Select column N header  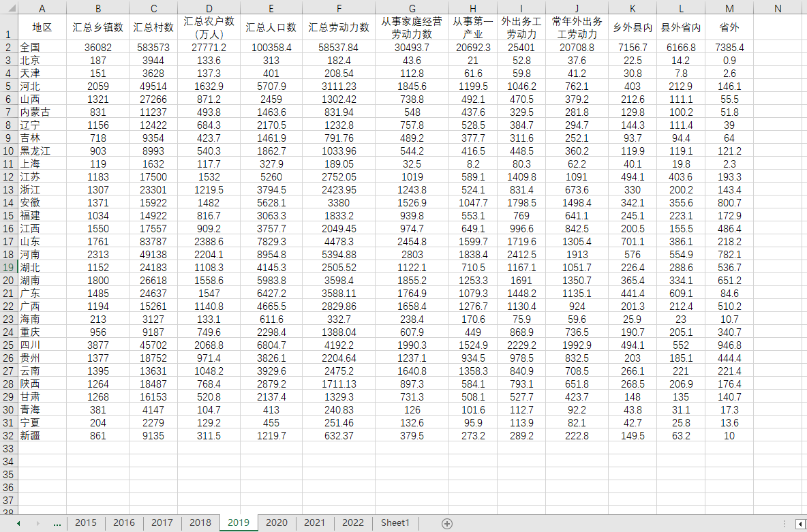coord(778,8)
